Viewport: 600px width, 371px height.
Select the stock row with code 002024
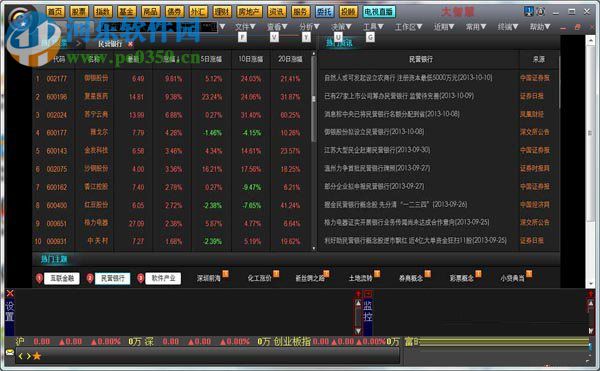pyautogui.click(x=172, y=115)
